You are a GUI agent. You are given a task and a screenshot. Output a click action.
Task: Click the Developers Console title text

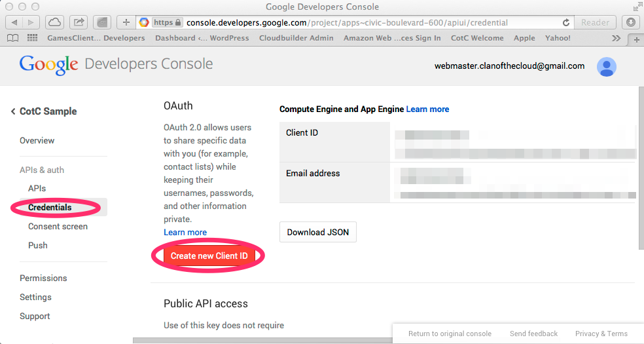point(149,64)
